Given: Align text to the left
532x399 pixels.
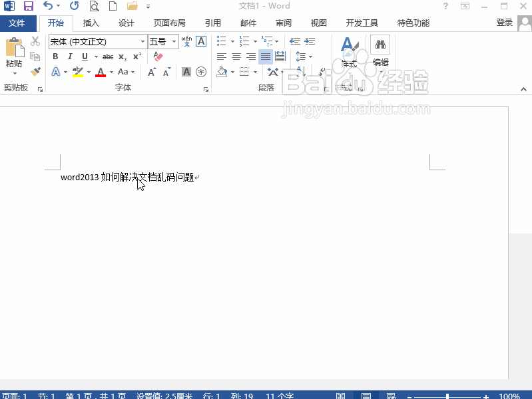Looking at the screenshot, I should (222, 57).
